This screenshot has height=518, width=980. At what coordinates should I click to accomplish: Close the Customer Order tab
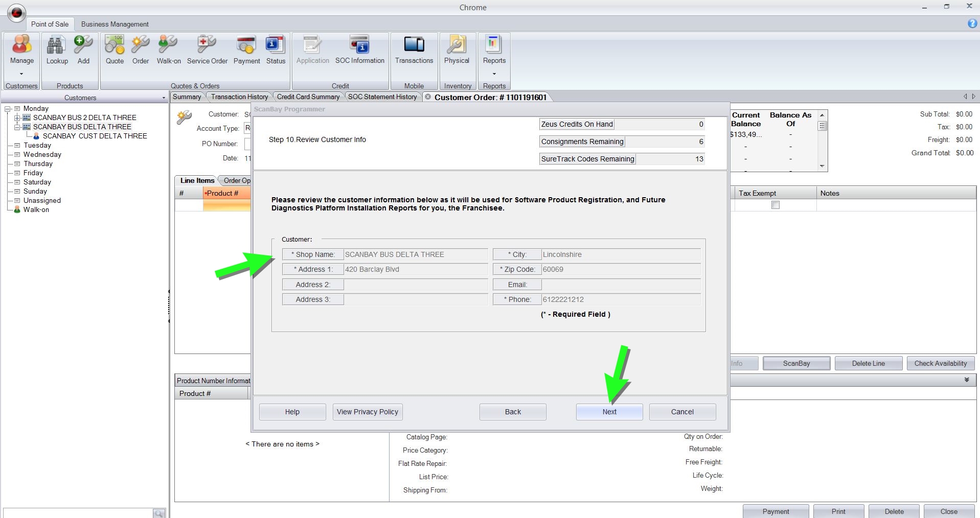coord(428,97)
